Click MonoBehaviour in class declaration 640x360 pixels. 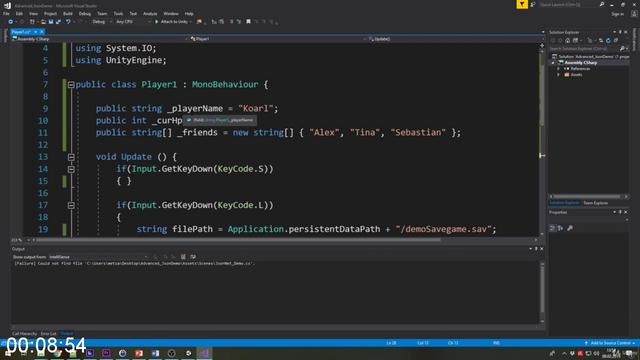point(225,84)
